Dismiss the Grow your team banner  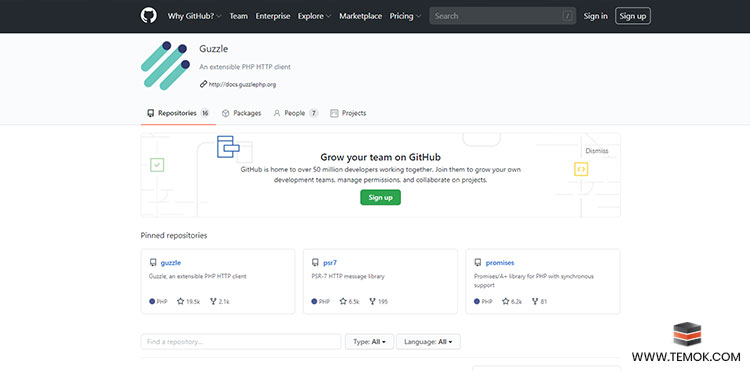(597, 151)
